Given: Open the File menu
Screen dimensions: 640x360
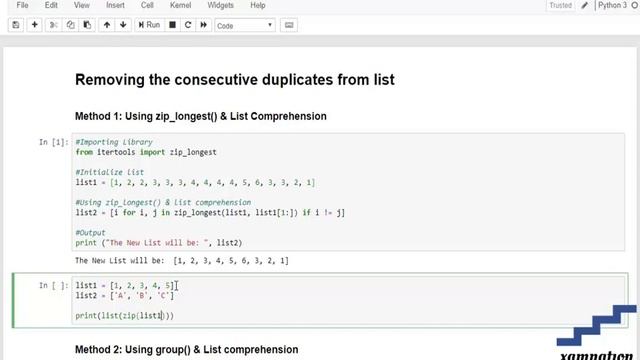Looking at the screenshot, I should coord(22,5).
